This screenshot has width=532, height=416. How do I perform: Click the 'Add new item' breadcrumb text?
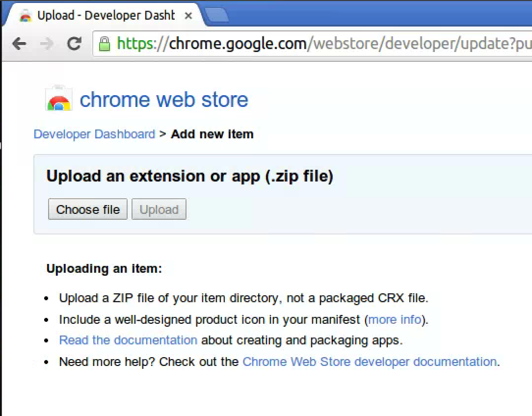click(212, 134)
